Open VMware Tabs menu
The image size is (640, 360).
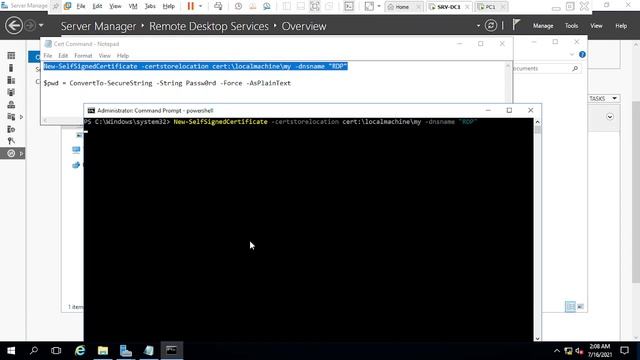pos(150,6)
